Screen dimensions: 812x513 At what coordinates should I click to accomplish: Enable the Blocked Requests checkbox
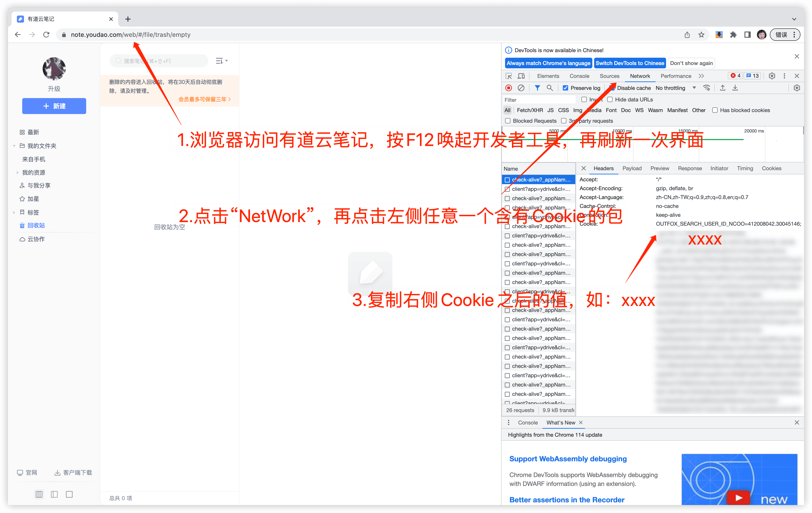point(507,121)
